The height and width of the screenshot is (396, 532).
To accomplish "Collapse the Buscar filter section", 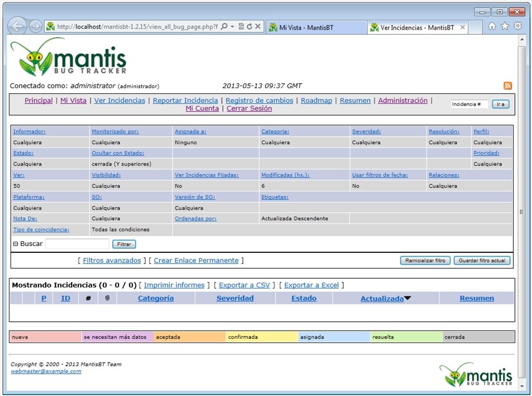I will (x=15, y=244).
